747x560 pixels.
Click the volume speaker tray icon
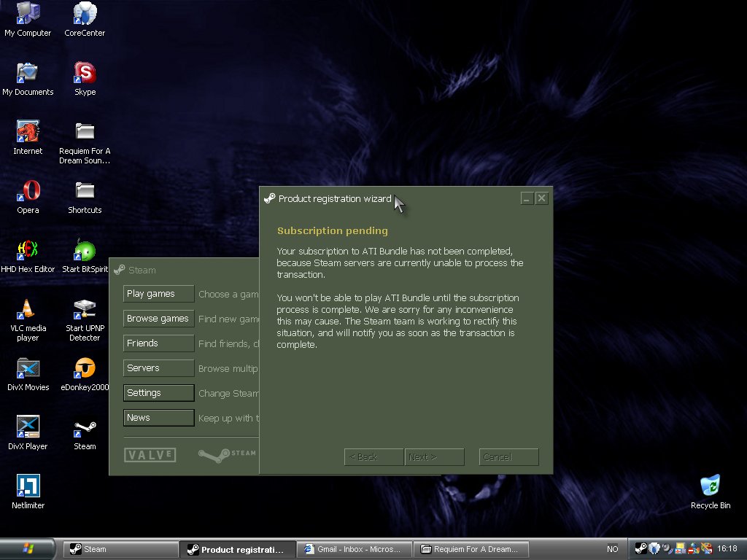(x=667, y=548)
